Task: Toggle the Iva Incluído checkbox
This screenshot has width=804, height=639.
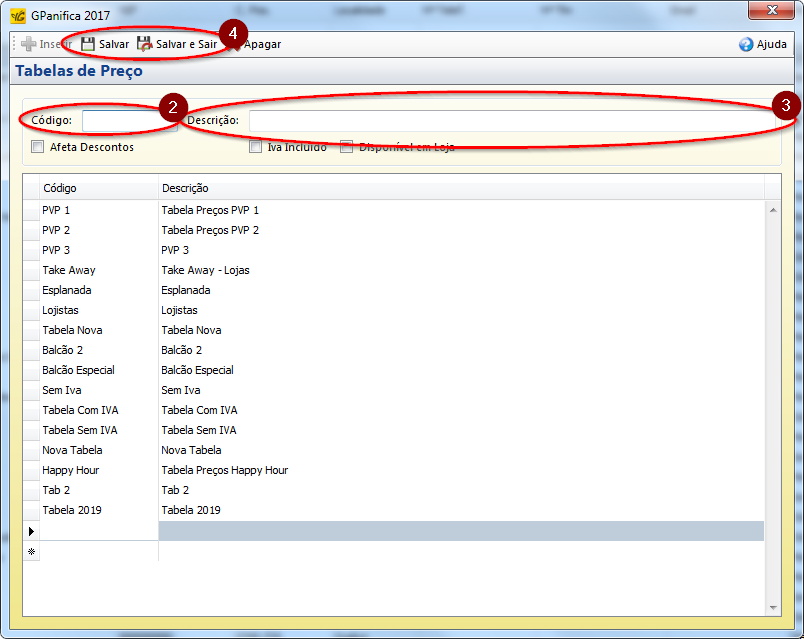Action: tap(256, 147)
